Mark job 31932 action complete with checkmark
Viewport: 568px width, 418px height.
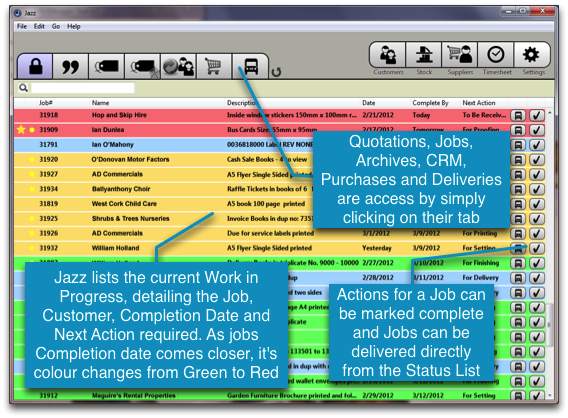(536, 248)
